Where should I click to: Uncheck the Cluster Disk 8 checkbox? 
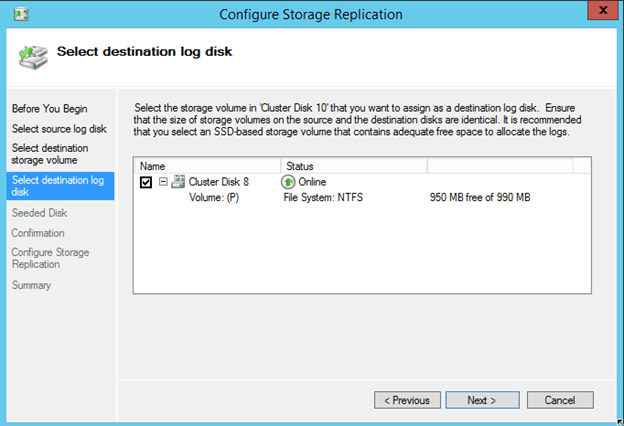147,182
